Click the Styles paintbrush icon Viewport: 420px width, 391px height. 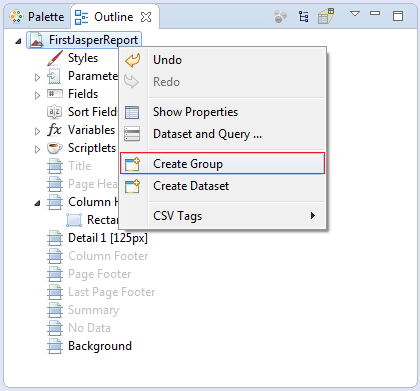(55, 58)
